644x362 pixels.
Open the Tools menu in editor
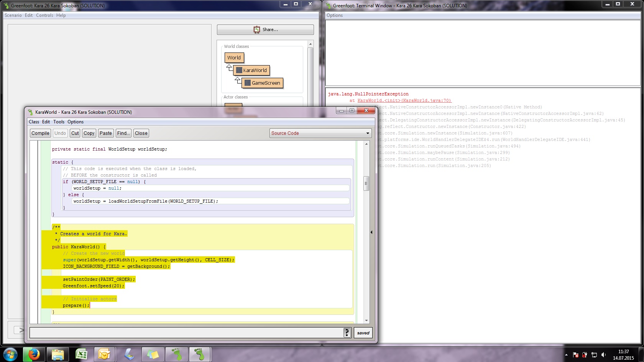coord(59,122)
